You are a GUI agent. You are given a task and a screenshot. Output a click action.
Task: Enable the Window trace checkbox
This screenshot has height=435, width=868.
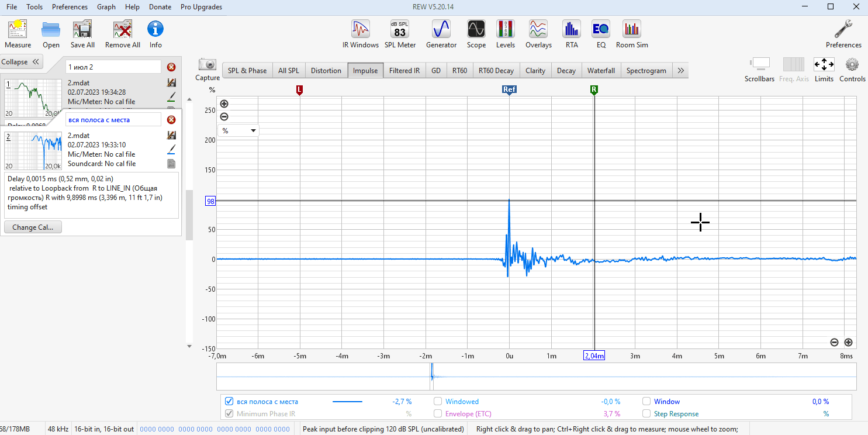[646, 402]
